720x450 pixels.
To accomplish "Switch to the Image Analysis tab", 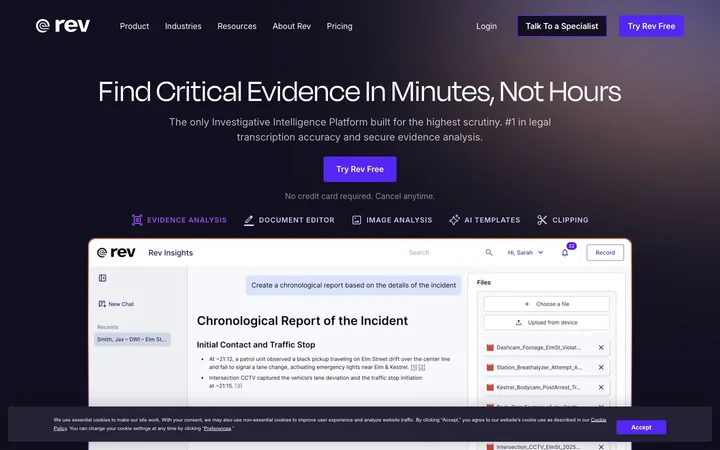I will 392,220.
